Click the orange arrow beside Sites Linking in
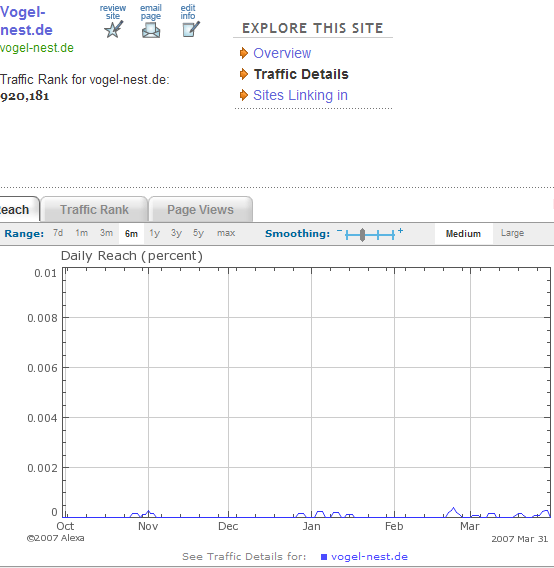554x568 pixels. click(244, 95)
